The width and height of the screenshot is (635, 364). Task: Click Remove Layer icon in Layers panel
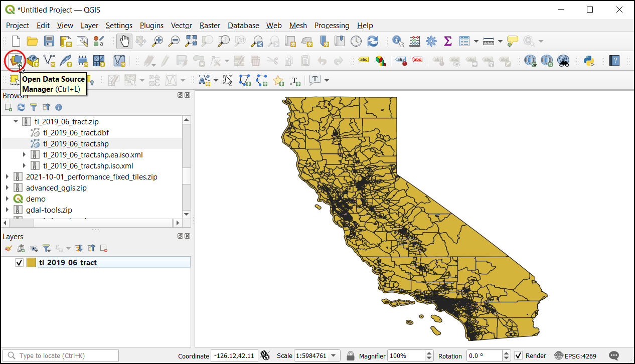pyautogui.click(x=104, y=248)
